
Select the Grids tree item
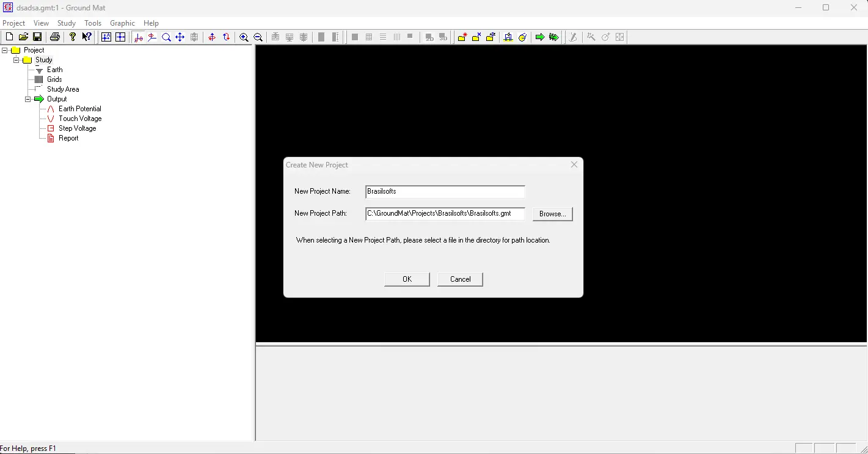click(54, 79)
